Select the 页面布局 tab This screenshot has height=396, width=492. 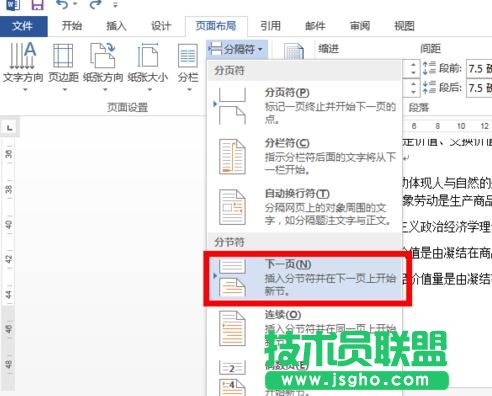[216, 26]
